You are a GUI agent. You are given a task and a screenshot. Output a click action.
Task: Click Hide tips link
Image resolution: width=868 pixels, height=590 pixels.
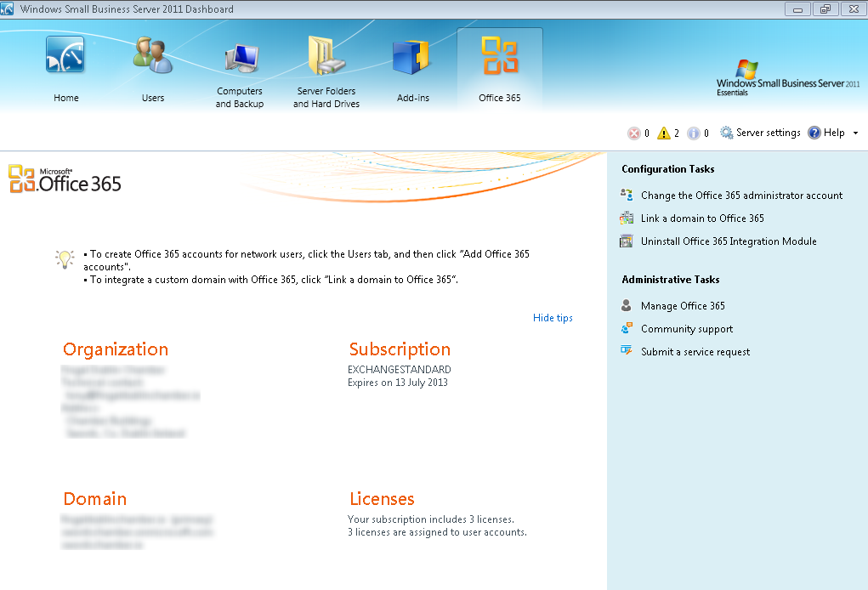(553, 318)
